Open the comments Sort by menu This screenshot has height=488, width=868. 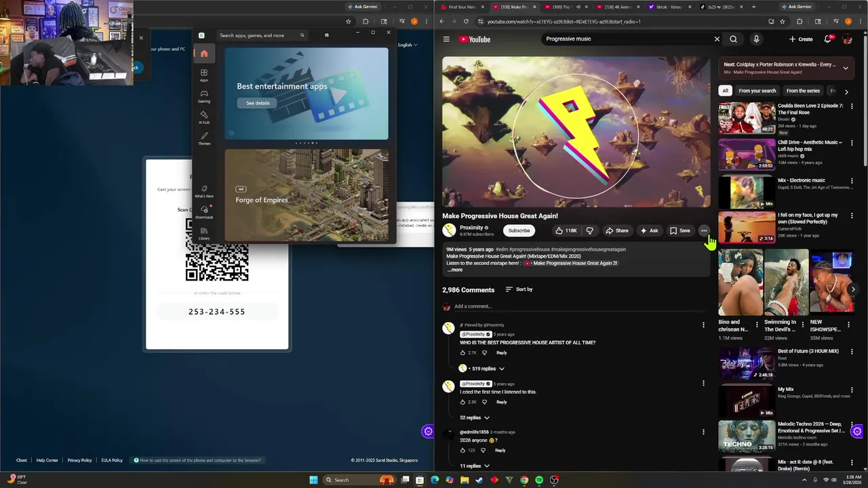(519, 289)
